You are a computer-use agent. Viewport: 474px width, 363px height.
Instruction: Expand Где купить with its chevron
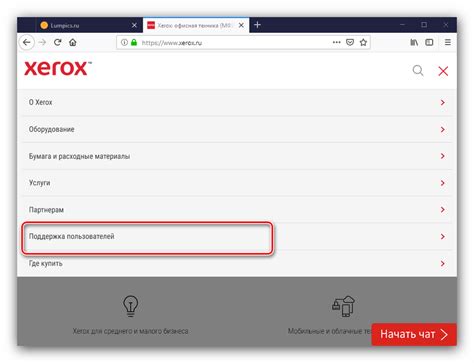click(x=443, y=263)
